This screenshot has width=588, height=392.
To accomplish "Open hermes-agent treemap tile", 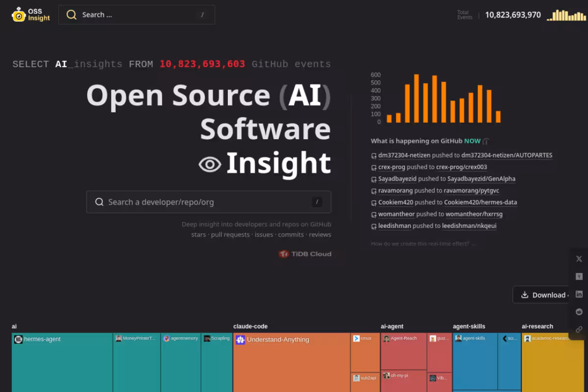I will point(62,363).
